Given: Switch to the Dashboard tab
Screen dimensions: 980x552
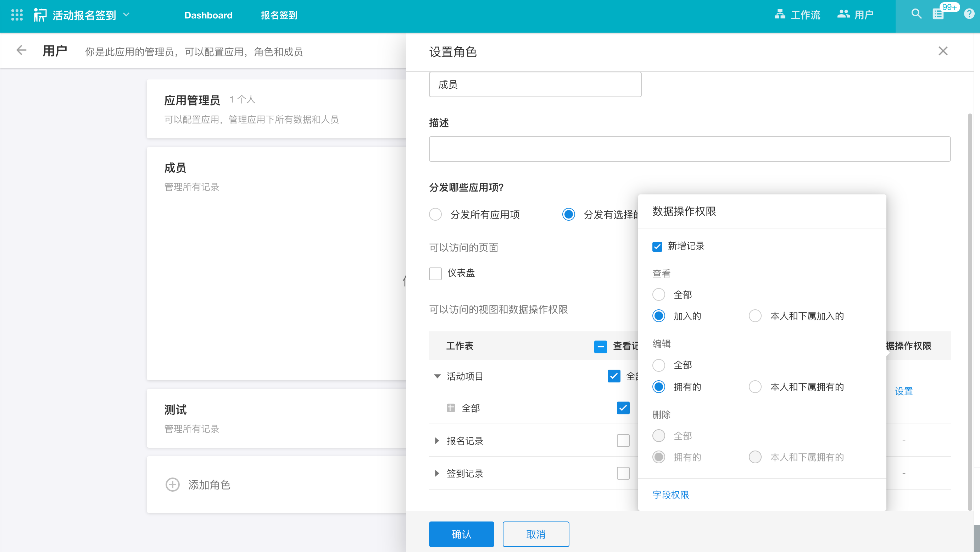Looking at the screenshot, I should point(208,15).
